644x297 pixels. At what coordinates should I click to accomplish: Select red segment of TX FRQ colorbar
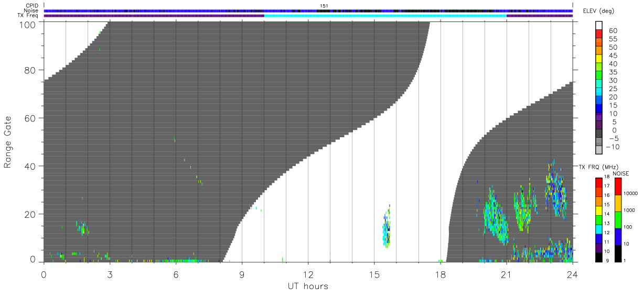(x=599, y=183)
